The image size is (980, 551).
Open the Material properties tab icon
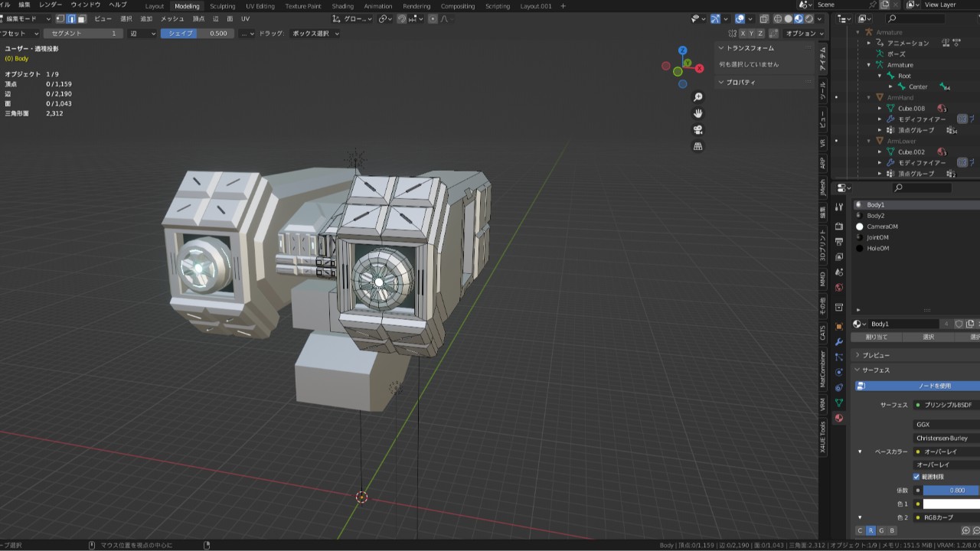point(839,418)
